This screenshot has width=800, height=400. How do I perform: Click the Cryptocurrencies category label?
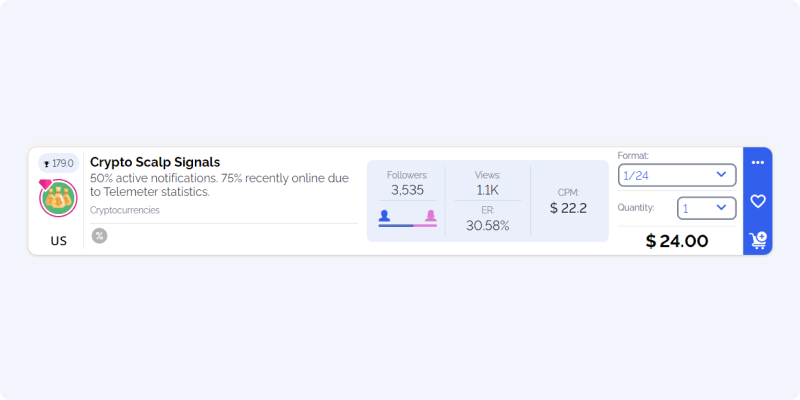pos(125,210)
